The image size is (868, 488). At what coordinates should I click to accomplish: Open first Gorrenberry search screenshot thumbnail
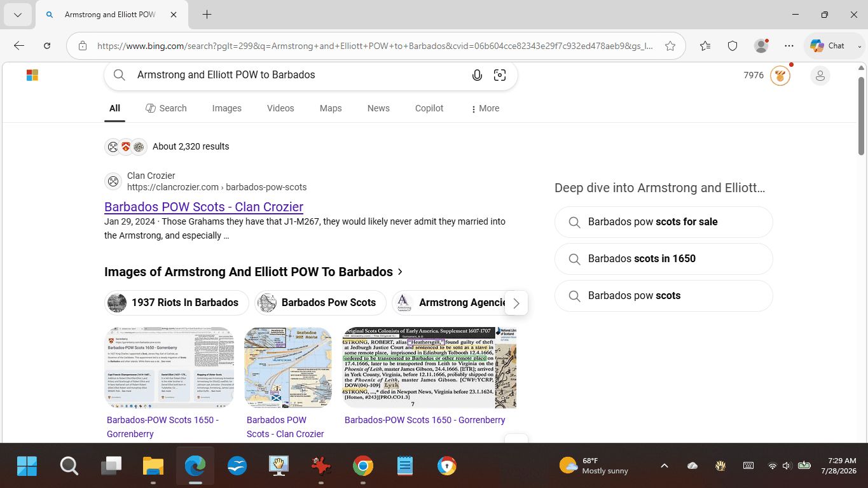point(169,368)
